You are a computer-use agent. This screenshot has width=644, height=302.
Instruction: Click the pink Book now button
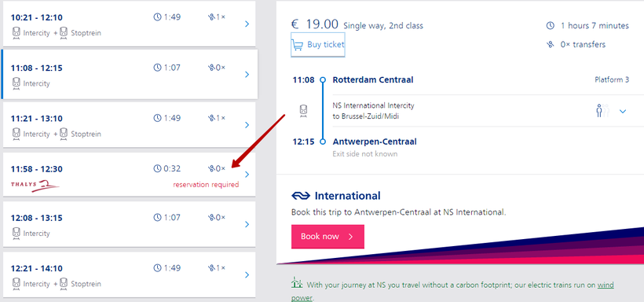tap(327, 237)
